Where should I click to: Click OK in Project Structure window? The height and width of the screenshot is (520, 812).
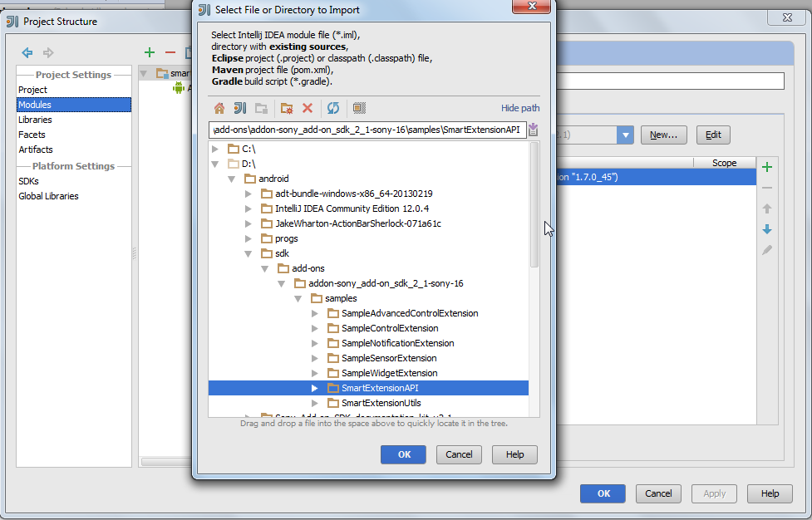point(603,493)
